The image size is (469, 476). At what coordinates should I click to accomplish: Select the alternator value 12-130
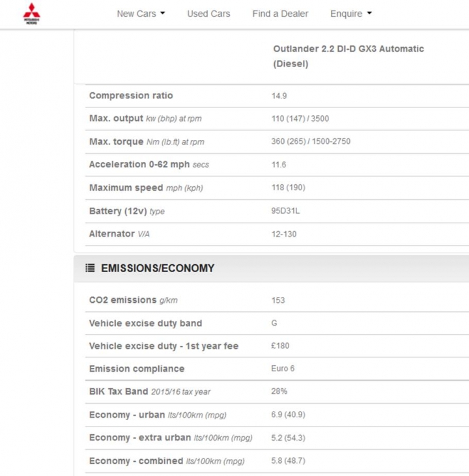(284, 234)
